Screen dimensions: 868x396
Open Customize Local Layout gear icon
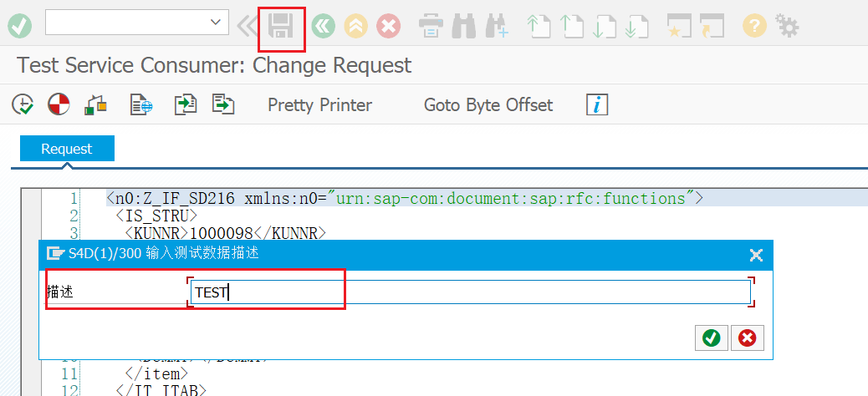(787, 25)
